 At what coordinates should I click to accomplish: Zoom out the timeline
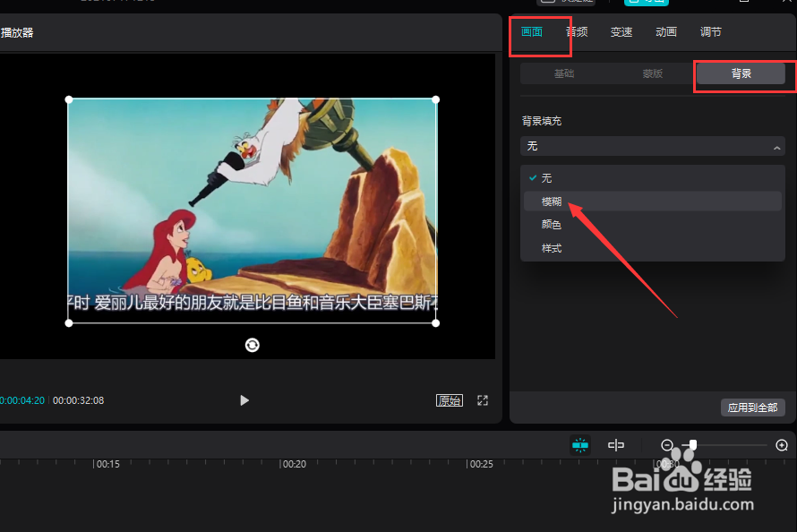pos(667,446)
